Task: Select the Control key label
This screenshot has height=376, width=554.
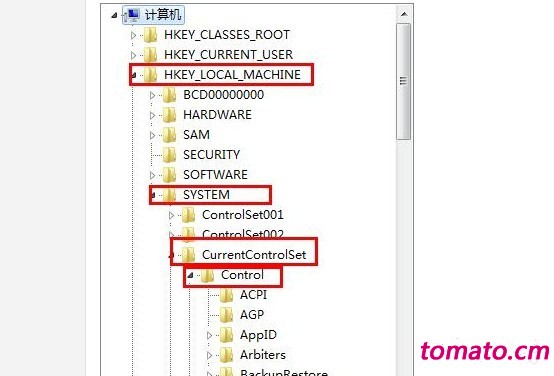Action: [x=242, y=275]
